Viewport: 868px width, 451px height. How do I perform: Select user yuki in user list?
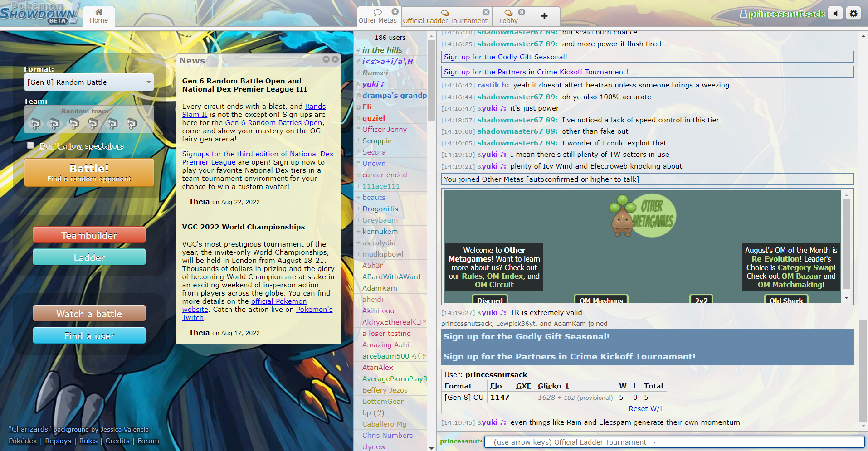pyautogui.click(x=390, y=84)
